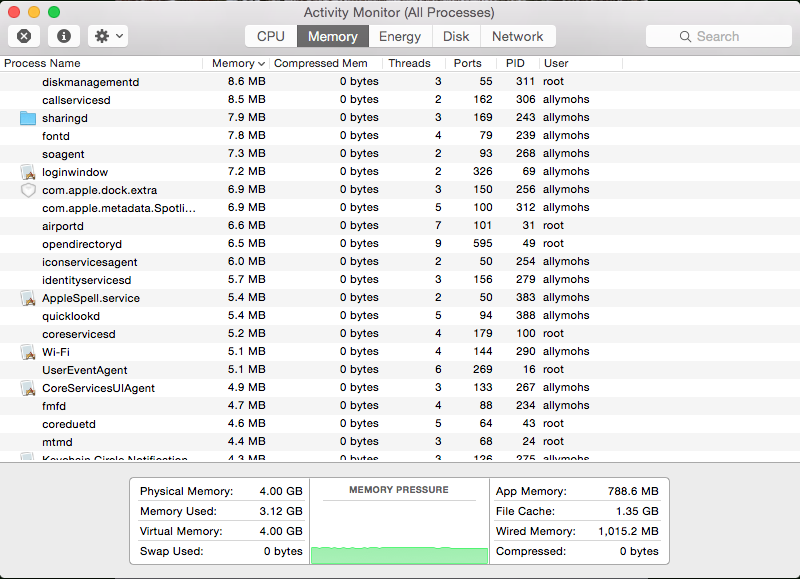Select the coreduetd process
The height and width of the screenshot is (579, 800).
(x=69, y=424)
